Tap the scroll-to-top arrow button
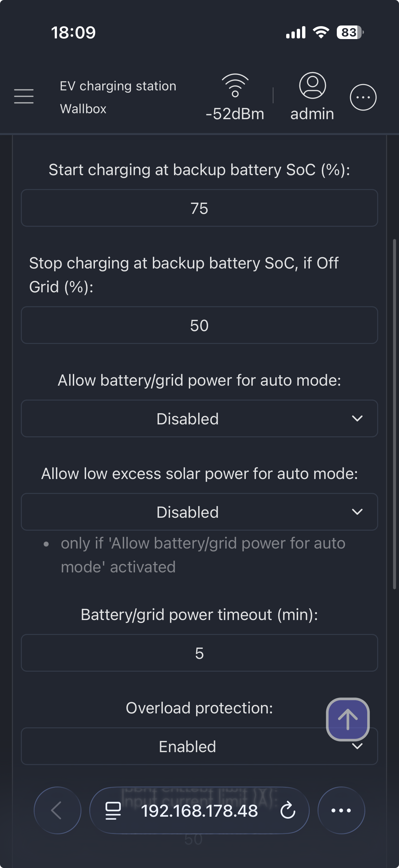This screenshot has width=399, height=868. click(x=347, y=719)
